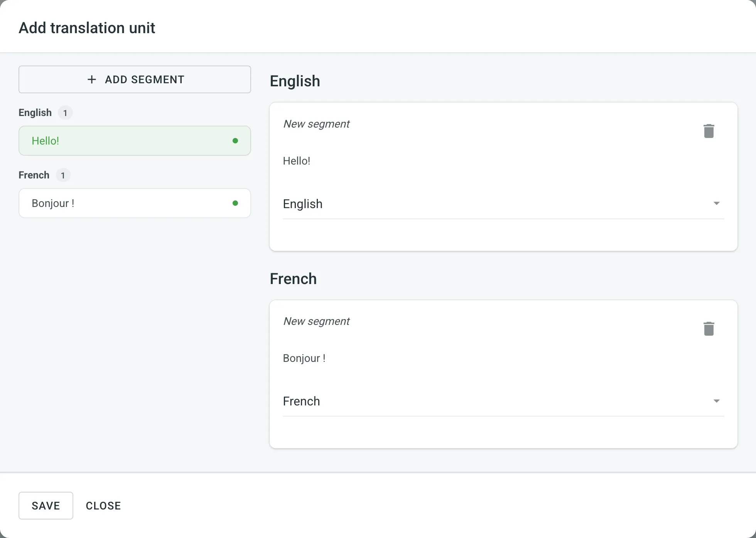Delete the French segment using trash icon
Viewport: 756px width, 538px height.
[x=709, y=329]
